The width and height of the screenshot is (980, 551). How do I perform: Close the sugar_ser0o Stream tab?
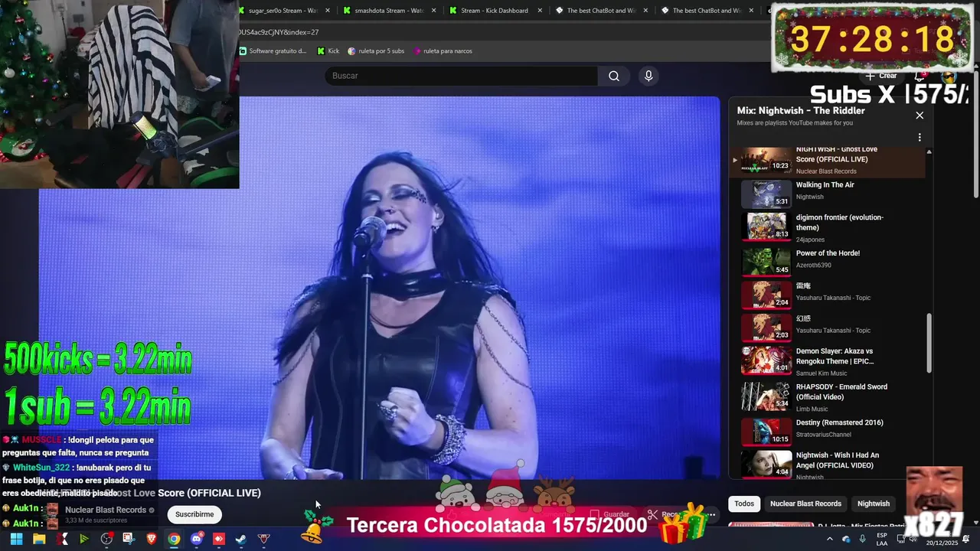pyautogui.click(x=328, y=11)
